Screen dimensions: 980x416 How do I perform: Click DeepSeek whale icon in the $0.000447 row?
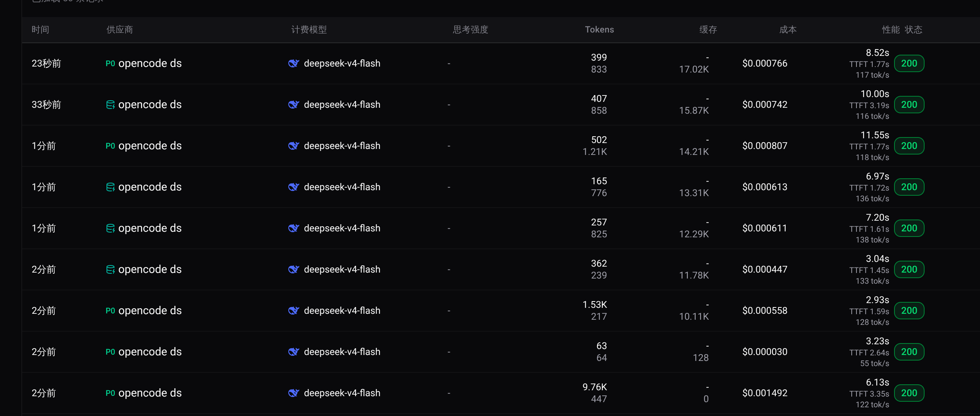coord(293,269)
